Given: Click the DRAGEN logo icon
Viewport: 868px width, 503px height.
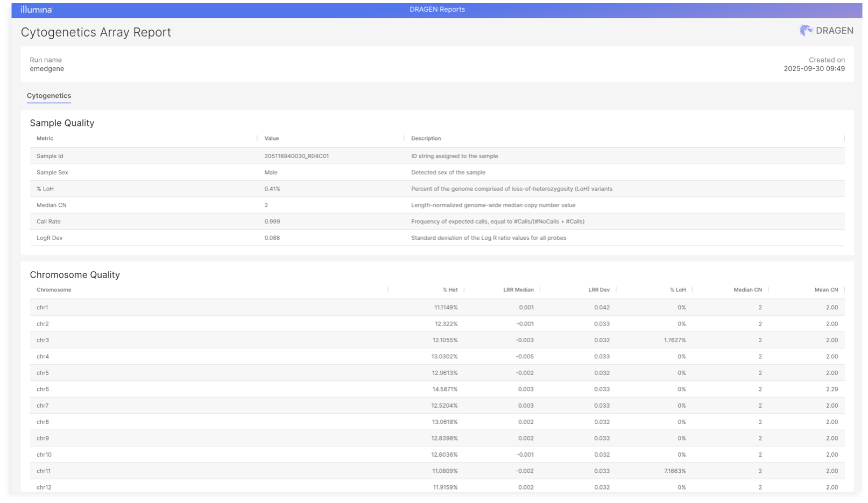Looking at the screenshot, I should [x=806, y=31].
